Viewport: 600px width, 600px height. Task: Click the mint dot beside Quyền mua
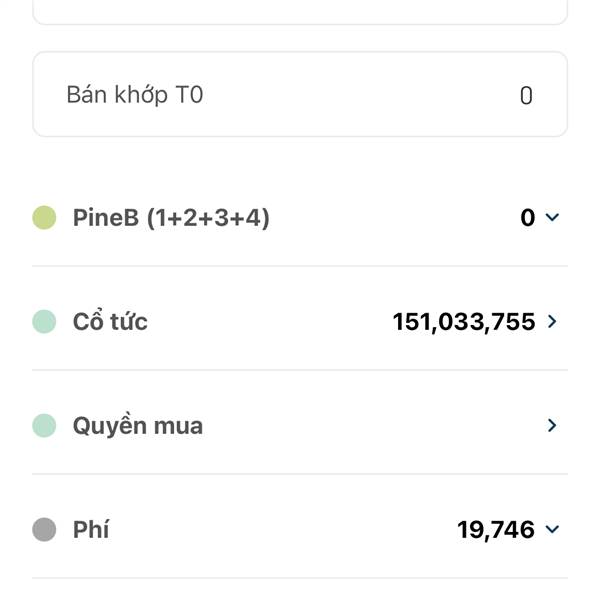click(44, 425)
